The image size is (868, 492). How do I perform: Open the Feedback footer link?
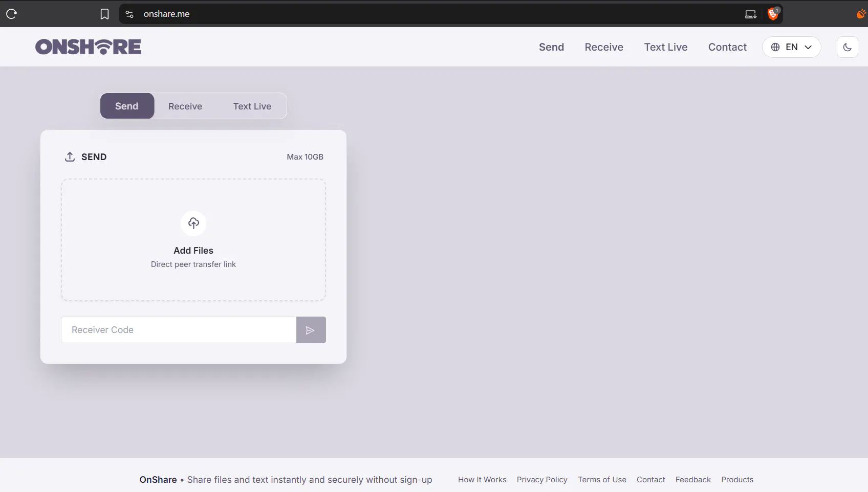point(693,480)
